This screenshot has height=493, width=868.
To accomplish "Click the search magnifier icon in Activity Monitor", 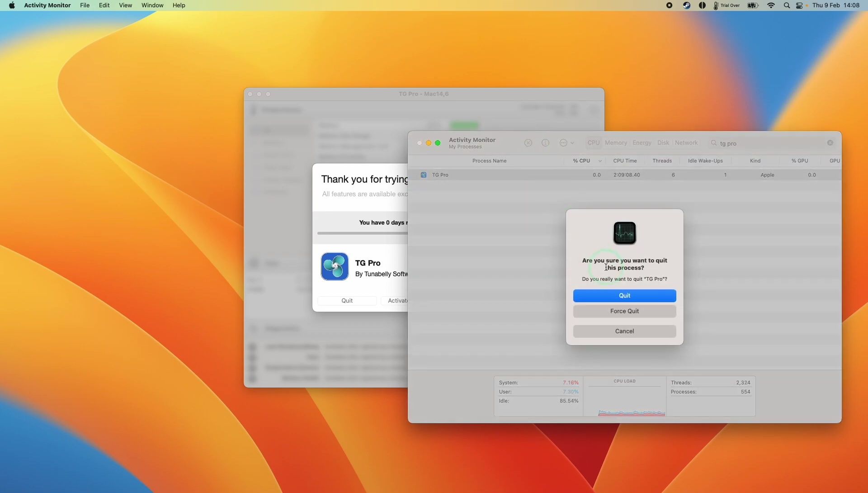I will pyautogui.click(x=714, y=143).
